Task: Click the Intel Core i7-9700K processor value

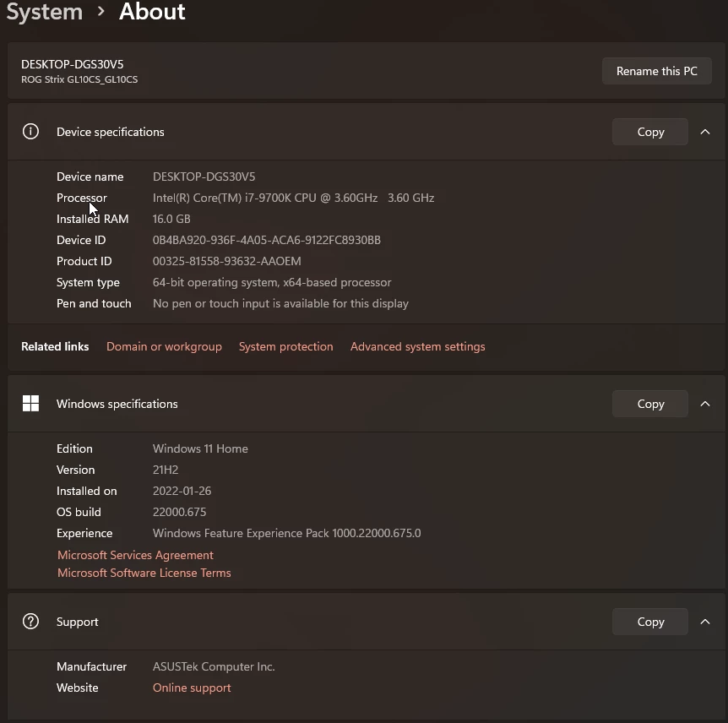Action: pos(293,198)
